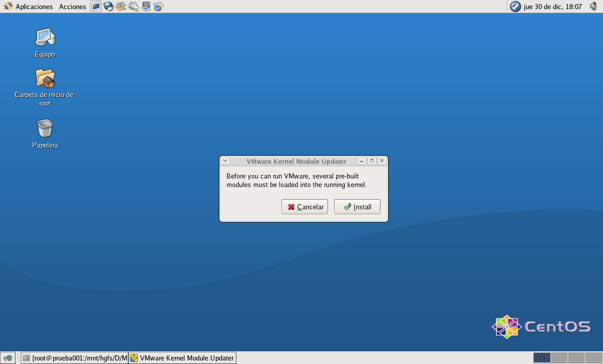Select VMware Kernel Module Updater taskbar entry
603x364 pixels.
[x=182, y=358]
